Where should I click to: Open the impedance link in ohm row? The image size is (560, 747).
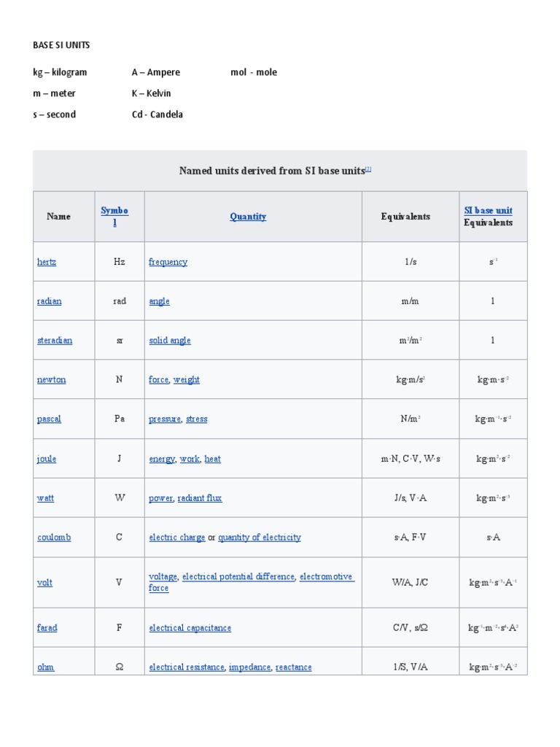click(249, 667)
